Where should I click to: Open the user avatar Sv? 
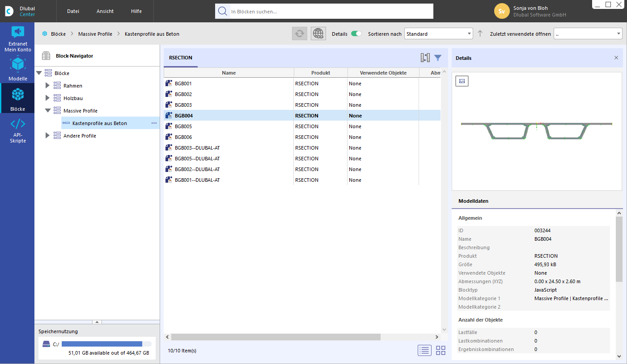tap(502, 11)
